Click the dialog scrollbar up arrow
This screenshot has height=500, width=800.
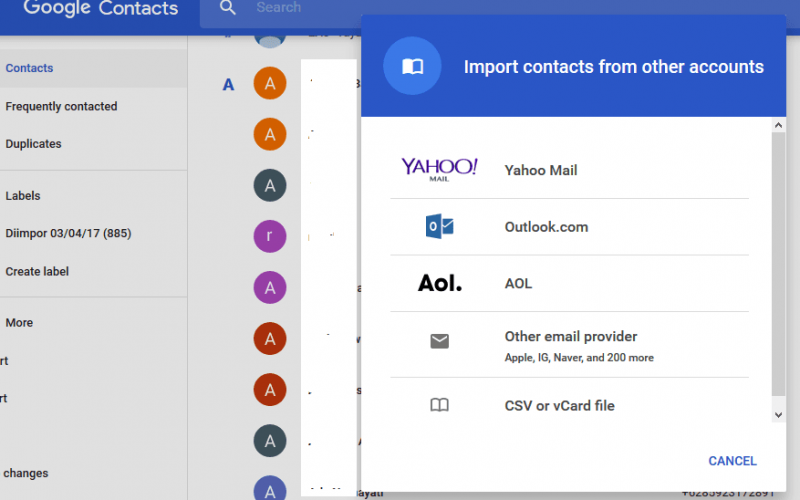[x=778, y=125]
